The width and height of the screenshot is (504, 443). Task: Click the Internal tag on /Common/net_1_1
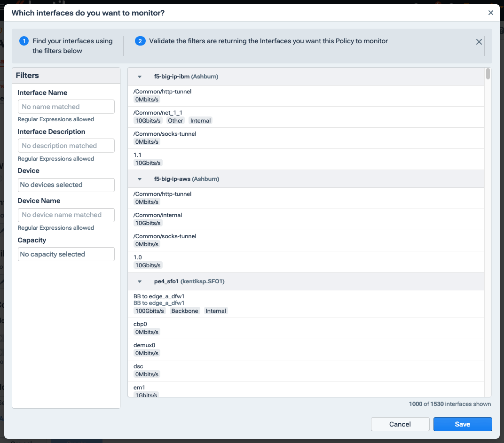[200, 120]
